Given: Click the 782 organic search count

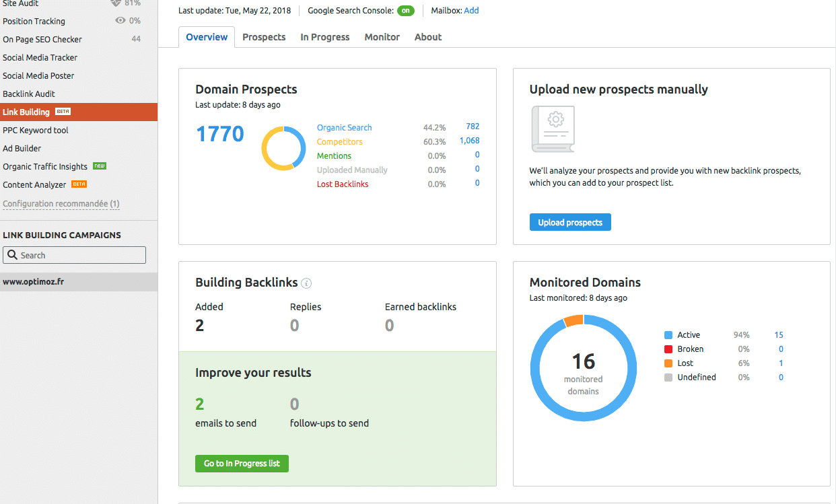Looking at the screenshot, I should click(x=473, y=127).
